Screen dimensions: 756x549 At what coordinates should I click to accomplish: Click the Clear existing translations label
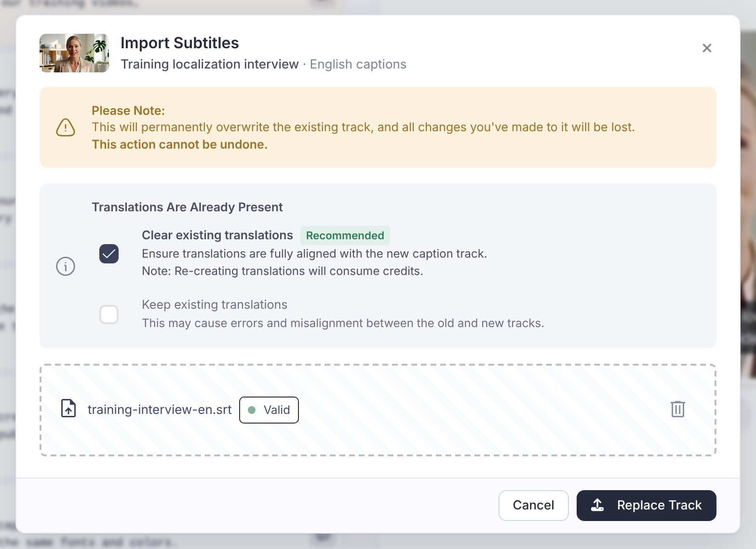pyautogui.click(x=217, y=235)
